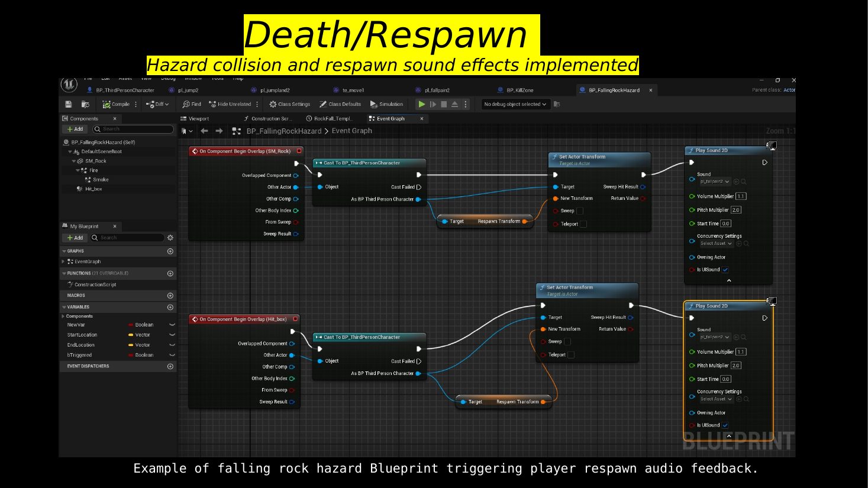
Task: Open the debug object selection dropdown
Action: 515,104
